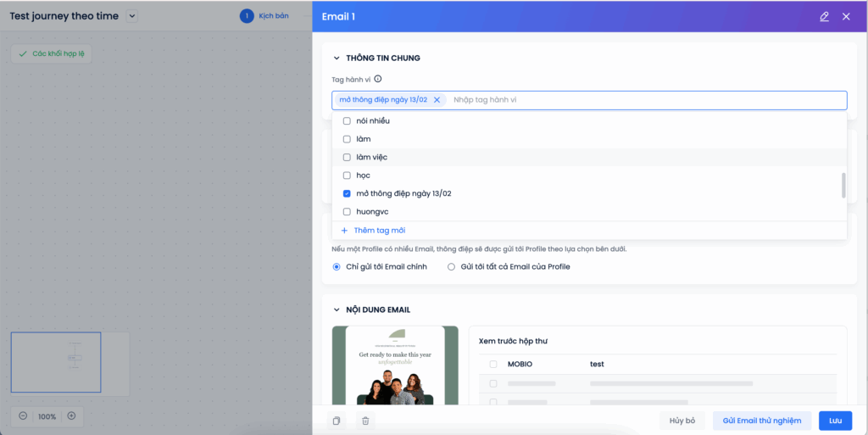This screenshot has height=435, width=868.
Task: Click the duplicate copy icon at panel bottom
Action: (x=337, y=421)
